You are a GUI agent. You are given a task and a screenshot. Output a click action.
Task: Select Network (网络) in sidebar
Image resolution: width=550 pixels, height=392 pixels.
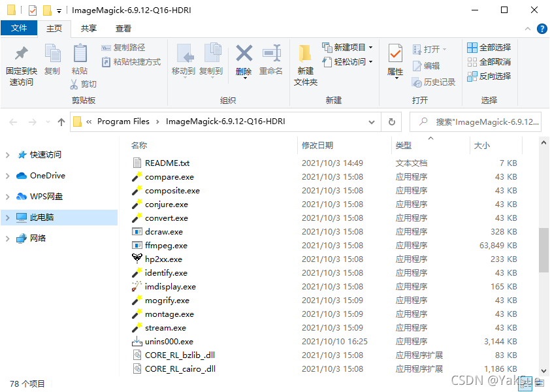coord(37,238)
